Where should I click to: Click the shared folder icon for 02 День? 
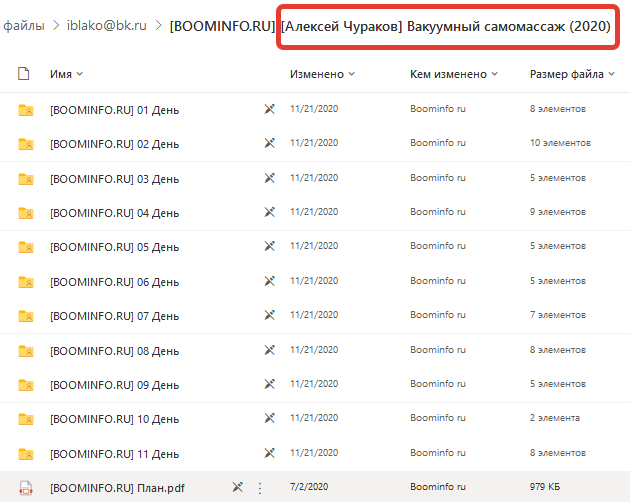[x=26, y=144]
